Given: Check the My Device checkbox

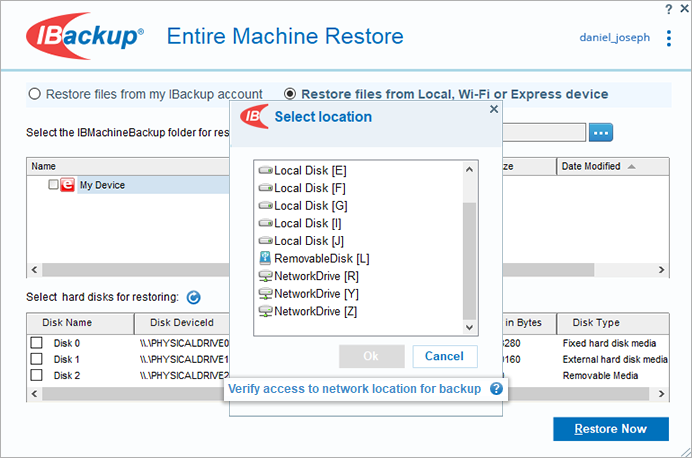Looking at the screenshot, I should pyautogui.click(x=53, y=184).
